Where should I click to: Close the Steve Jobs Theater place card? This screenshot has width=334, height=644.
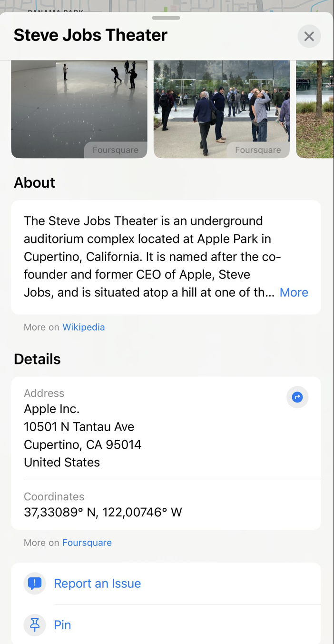tap(309, 36)
